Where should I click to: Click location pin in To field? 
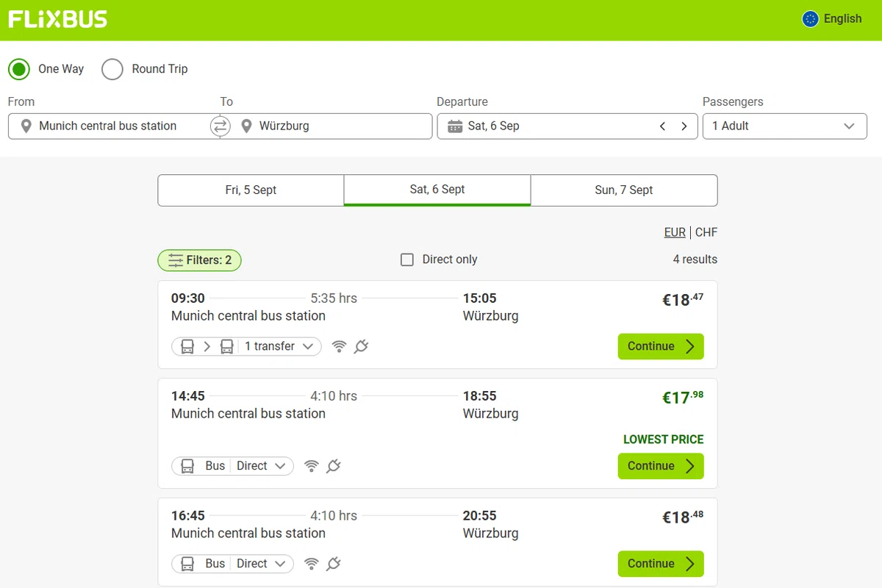coord(246,126)
